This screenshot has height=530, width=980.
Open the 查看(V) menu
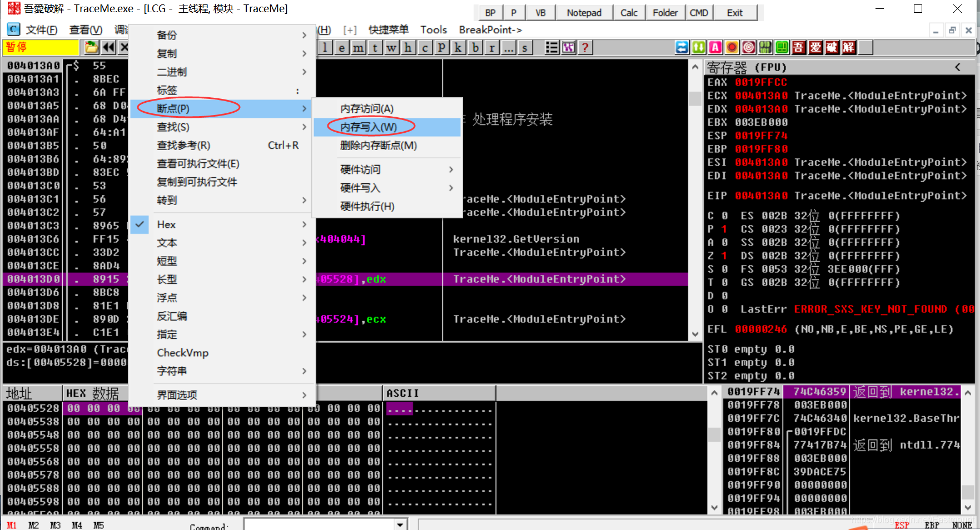(86, 30)
